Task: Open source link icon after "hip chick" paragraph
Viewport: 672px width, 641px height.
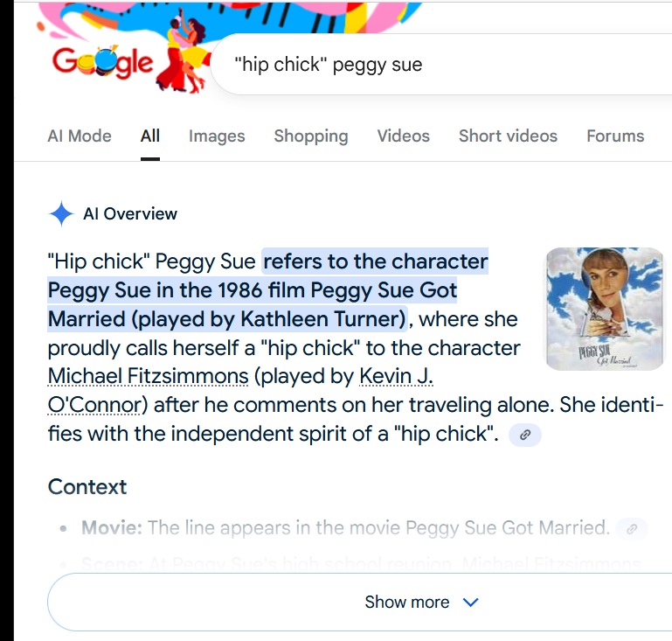Action: 524,434
